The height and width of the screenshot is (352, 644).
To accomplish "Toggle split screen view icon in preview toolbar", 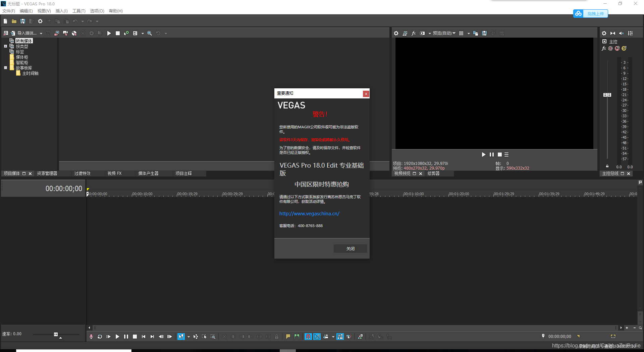I will coord(422,33).
